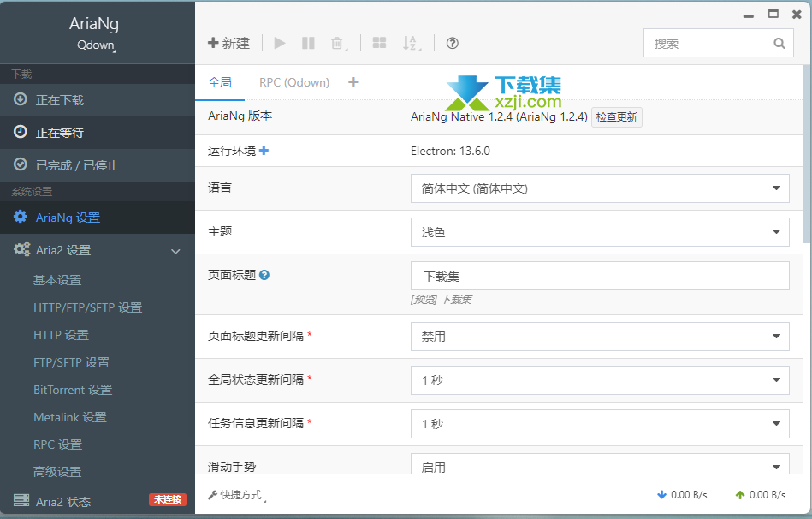Screen dimensions: 812x519
Task: Open the 语言 language dropdown
Action: (x=600, y=188)
